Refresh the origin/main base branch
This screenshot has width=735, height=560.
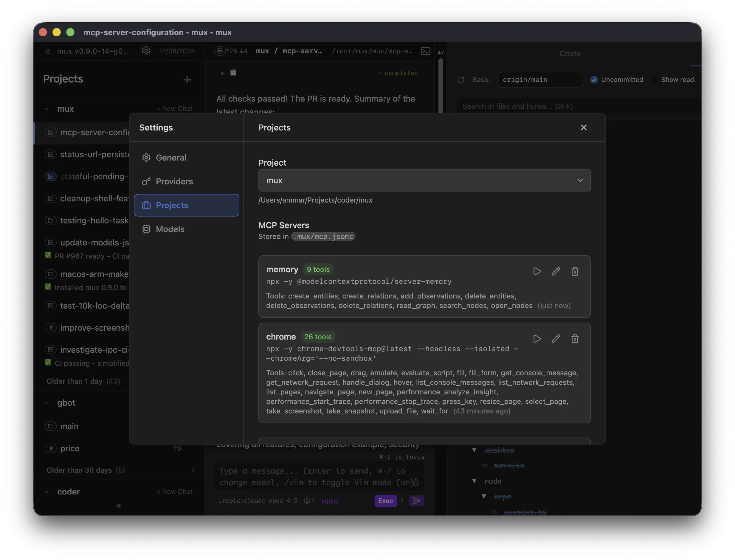coord(461,80)
